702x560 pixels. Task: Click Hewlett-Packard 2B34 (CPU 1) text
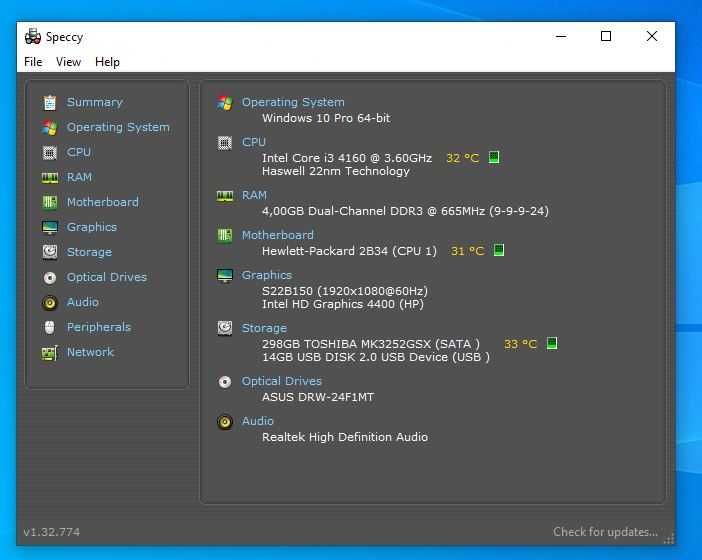pos(349,251)
